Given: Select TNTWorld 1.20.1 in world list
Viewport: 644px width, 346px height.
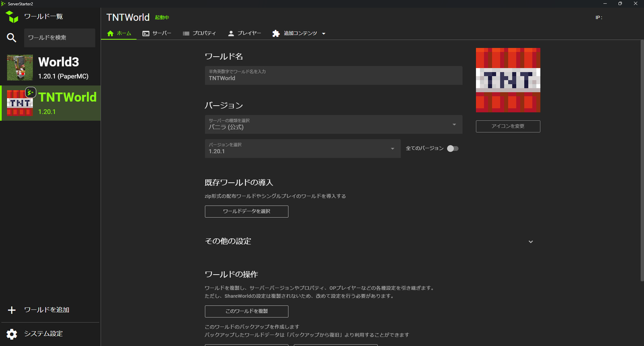Looking at the screenshot, I should pyautogui.click(x=50, y=103).
